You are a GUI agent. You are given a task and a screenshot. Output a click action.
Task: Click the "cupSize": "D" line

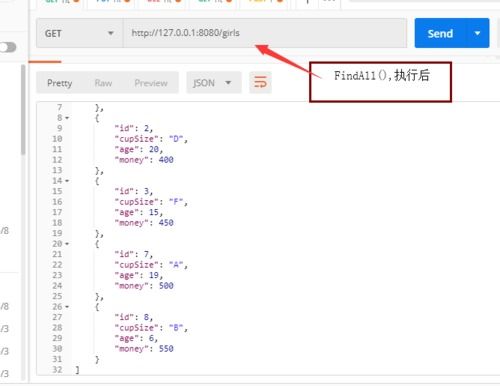(x=151, y=139)
